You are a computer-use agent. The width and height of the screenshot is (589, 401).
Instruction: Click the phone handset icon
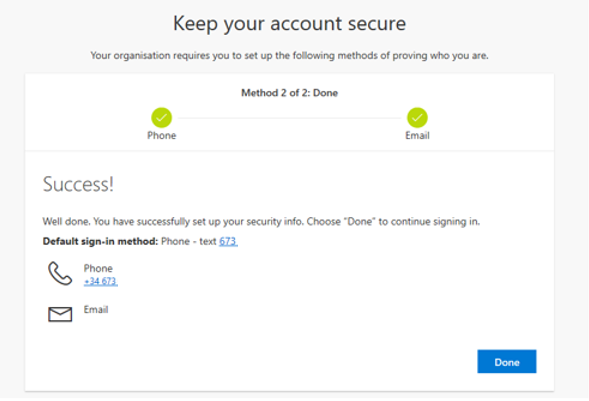pos(60,273)
